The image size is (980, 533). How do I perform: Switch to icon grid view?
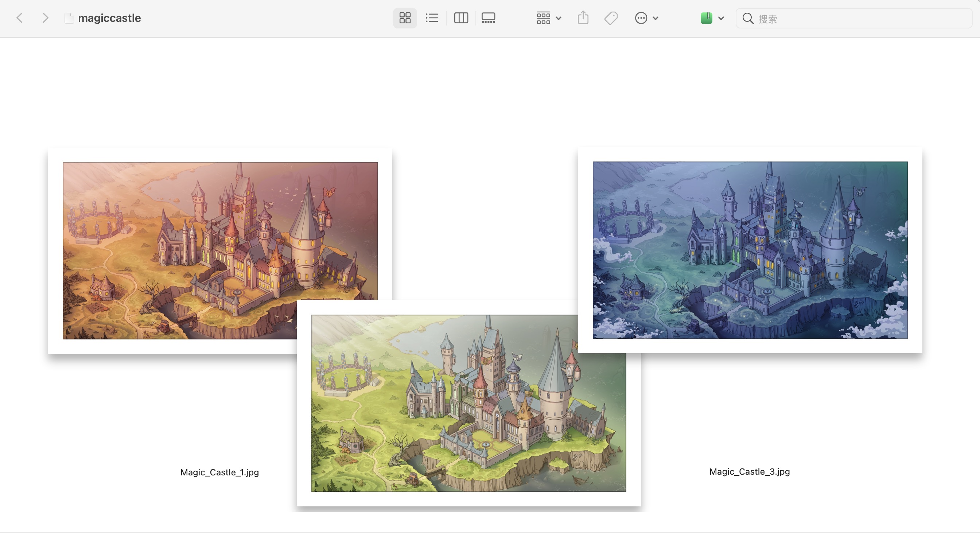[405, 18]
